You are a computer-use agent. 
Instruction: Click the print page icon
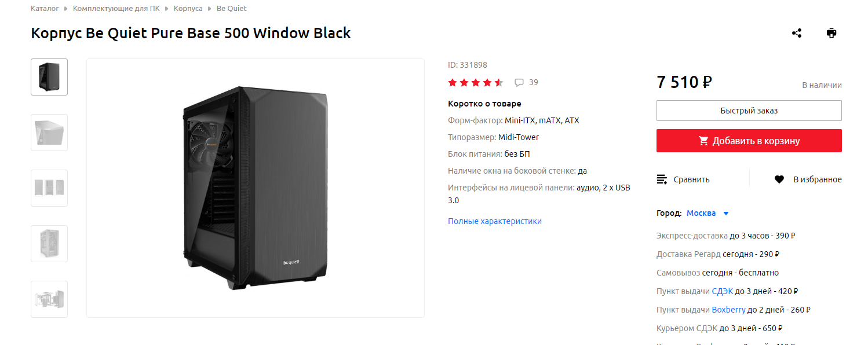click(x=831, y=33)
